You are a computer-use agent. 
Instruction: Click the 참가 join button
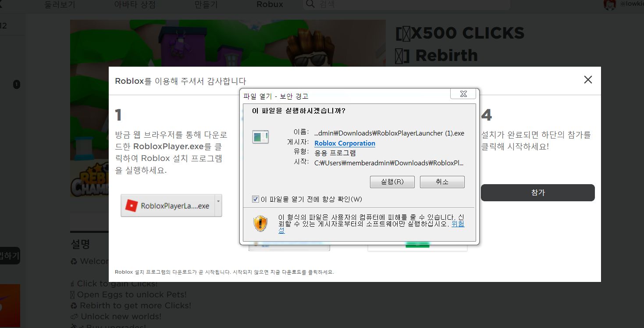click(x=537, y=193)
